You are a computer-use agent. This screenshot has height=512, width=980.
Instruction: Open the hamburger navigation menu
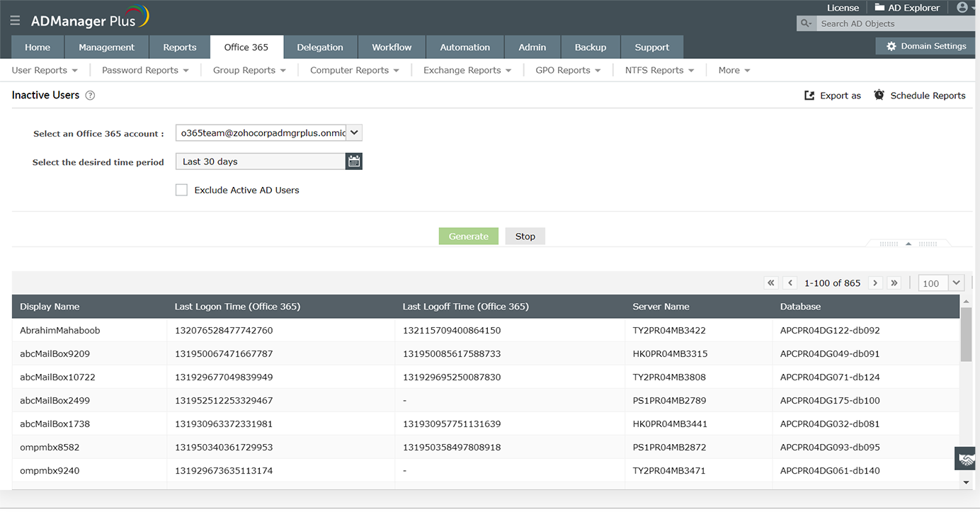click(15, 21)
